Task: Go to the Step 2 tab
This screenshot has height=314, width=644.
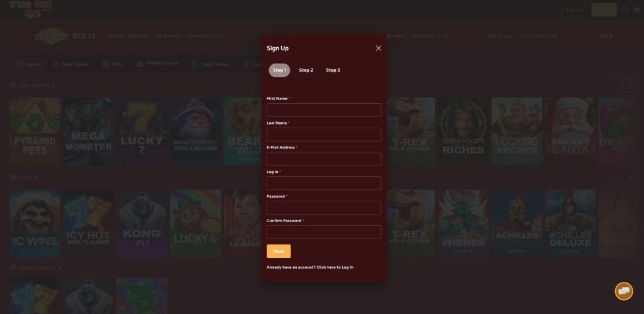Action: coord(306,70)
